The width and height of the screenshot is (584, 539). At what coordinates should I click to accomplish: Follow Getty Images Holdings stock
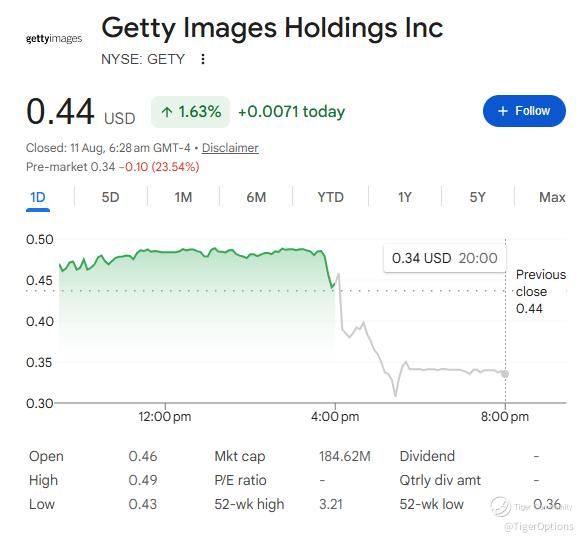524,111
